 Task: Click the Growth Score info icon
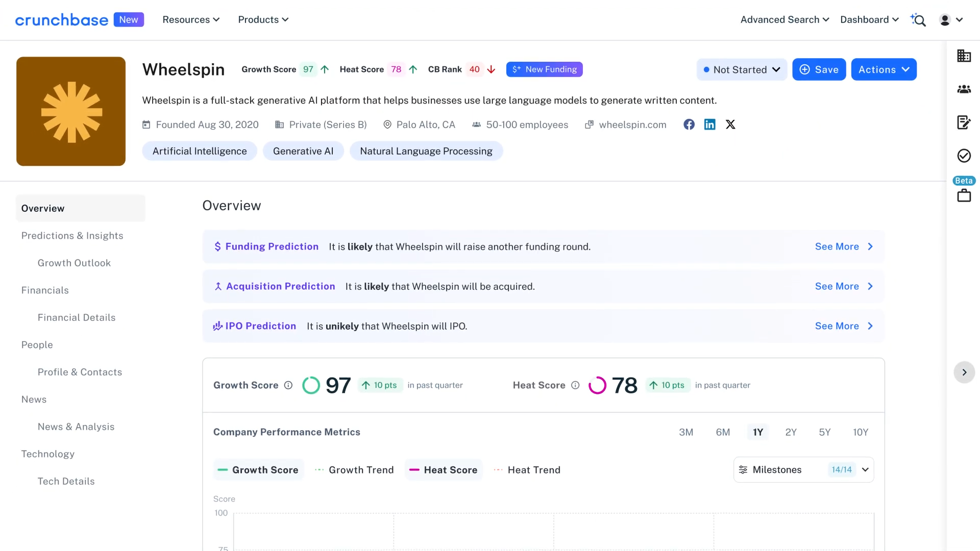coord(288,385)
